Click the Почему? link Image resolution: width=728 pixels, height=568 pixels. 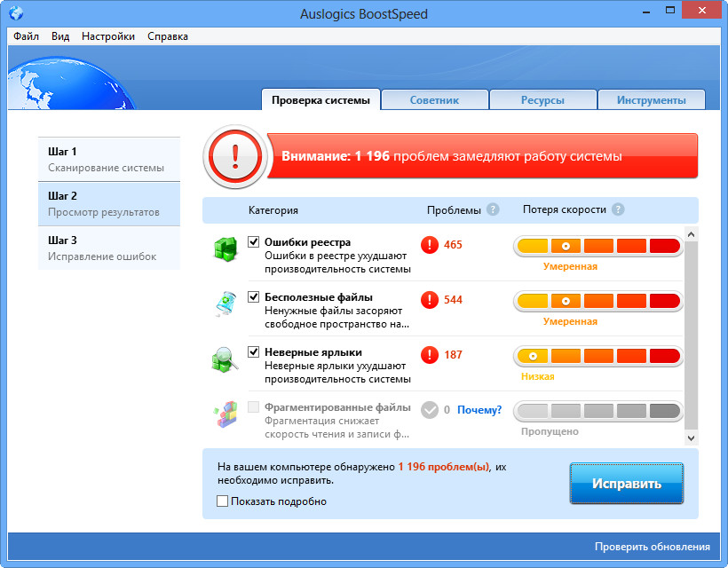tap(479, 410)
